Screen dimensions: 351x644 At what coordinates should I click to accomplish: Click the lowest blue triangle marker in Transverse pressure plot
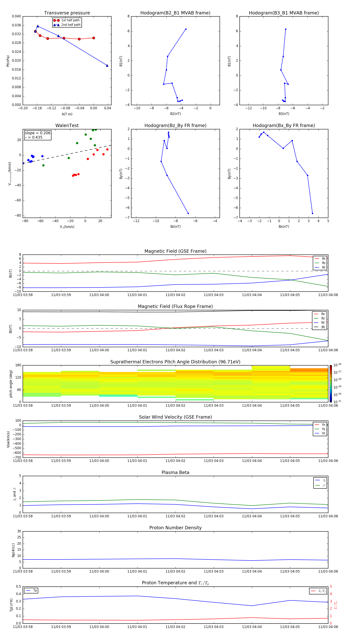pyautogui.click(x=107, y=66)
